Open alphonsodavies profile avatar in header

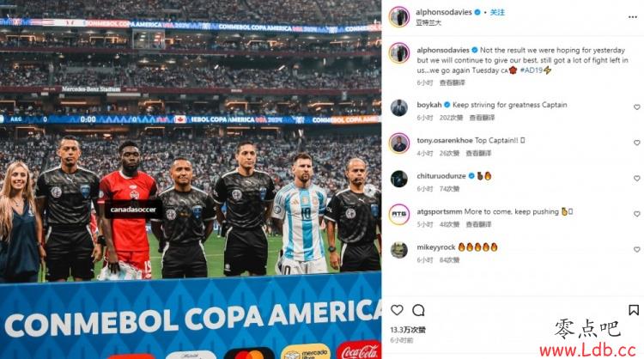399,17
